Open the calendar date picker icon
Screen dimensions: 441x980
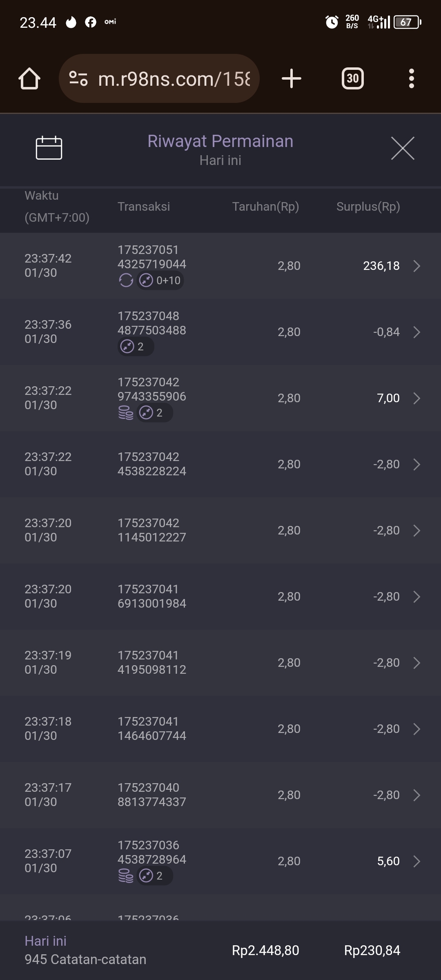click(x=49, y=147)
